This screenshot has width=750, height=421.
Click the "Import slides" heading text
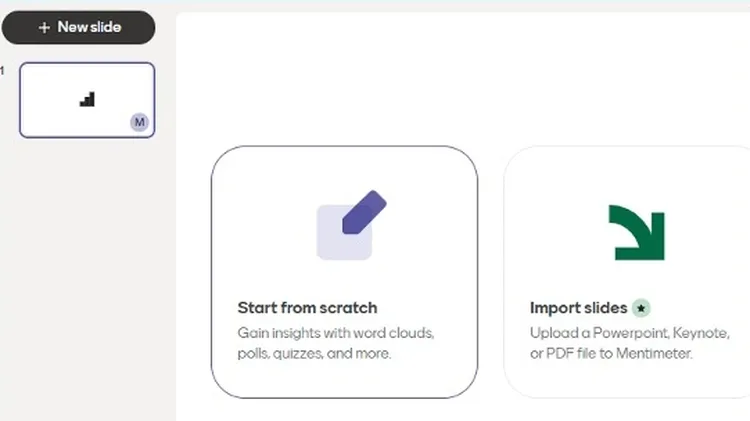coord(579,308)
